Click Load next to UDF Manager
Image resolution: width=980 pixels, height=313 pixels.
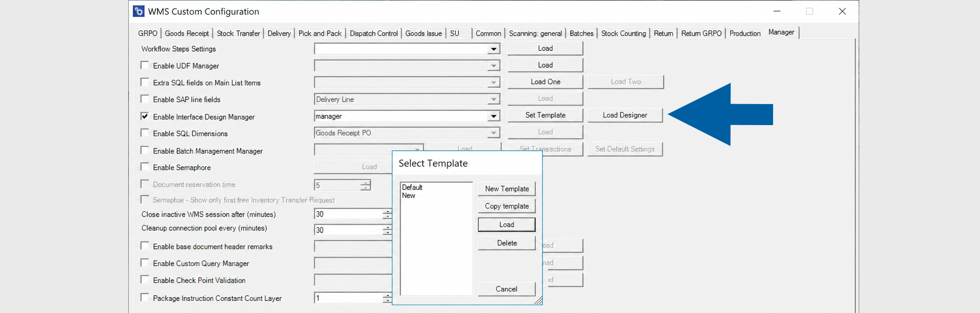[x=545, y=65]
